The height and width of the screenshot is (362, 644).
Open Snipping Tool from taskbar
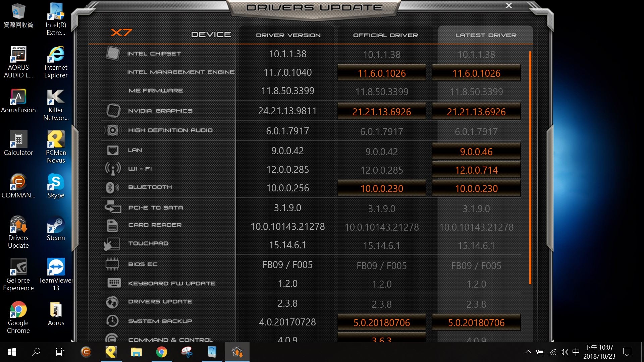click(x=187, y=352)
